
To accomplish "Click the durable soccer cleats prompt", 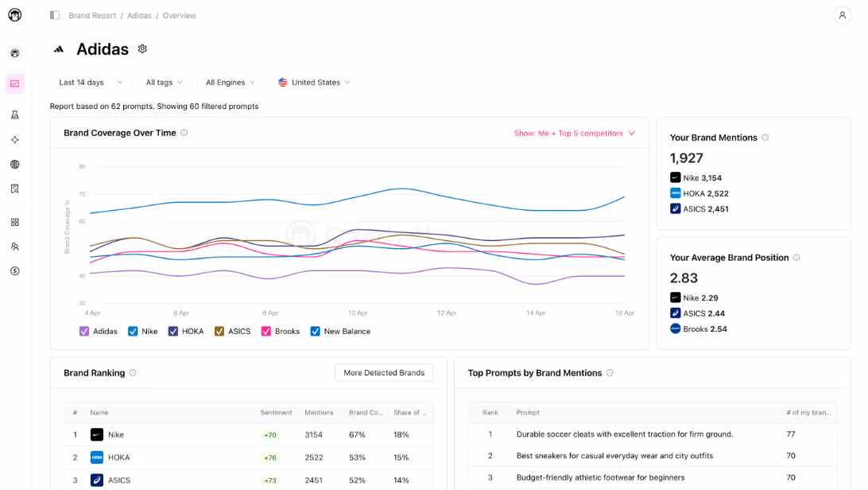I will point(625,434).
